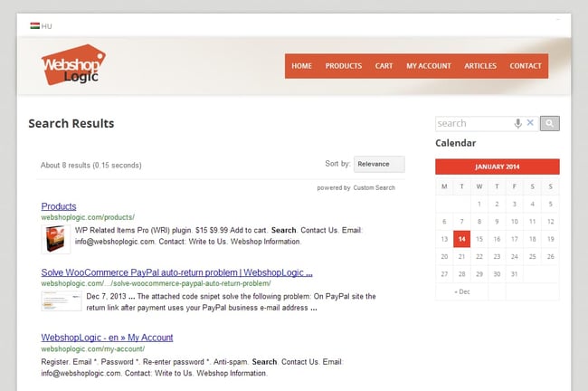Click calendar day 31
The height and width of the screenshot is (391, 588).
pos(515,274)
